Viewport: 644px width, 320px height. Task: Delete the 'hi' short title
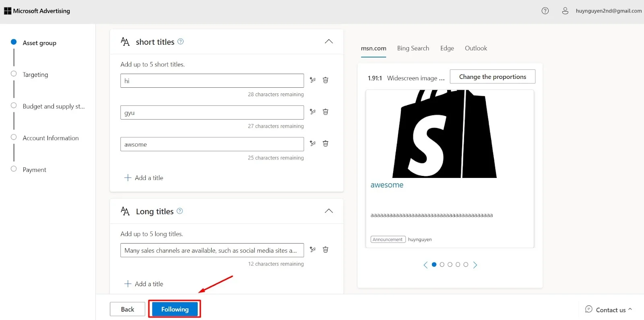(x=326, y=80)
